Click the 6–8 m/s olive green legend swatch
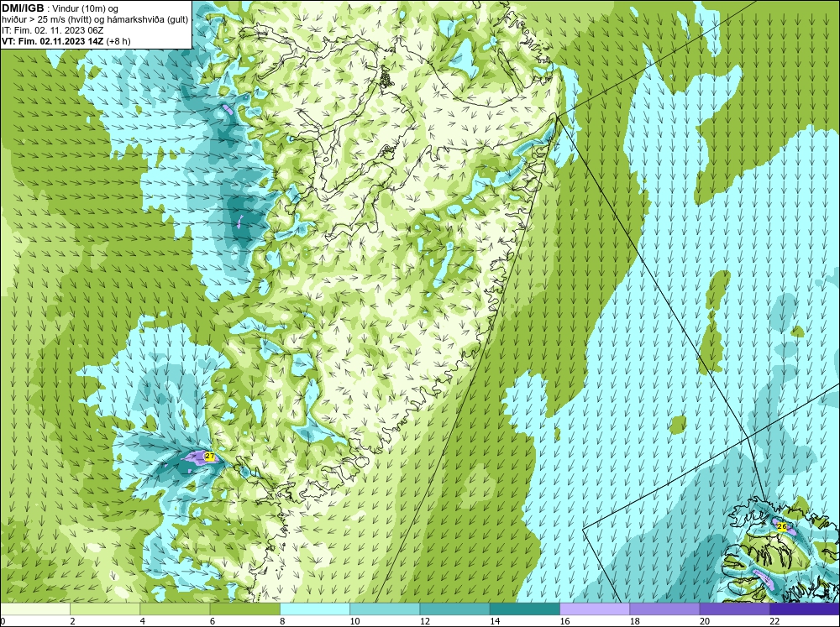 click(x=244, y=609)
